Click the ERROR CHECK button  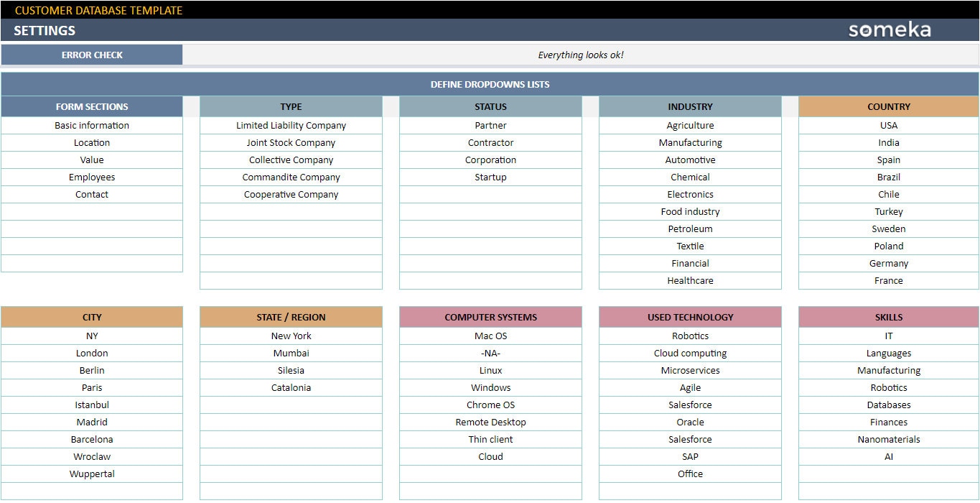pos(92,55)
